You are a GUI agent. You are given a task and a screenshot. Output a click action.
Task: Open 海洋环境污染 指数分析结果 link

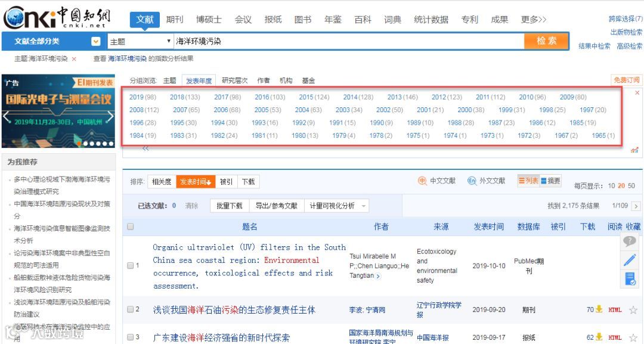click(x=143, y=58)
